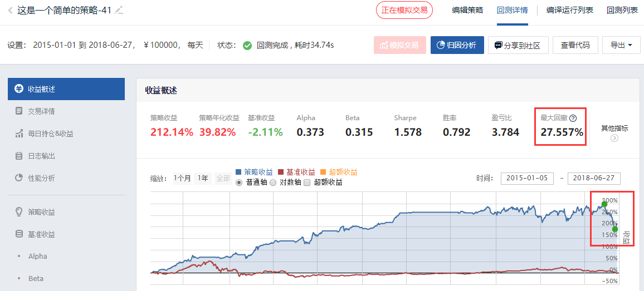Click the arrow icon under 其他指标
644x291 pixels.
click(614, 138)
